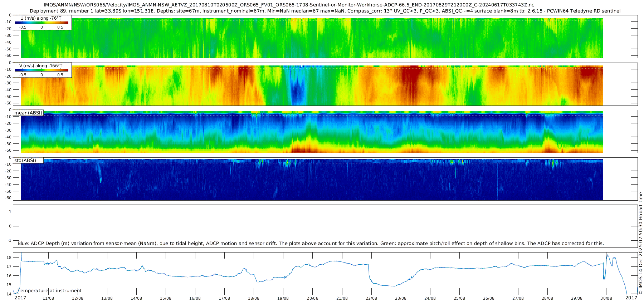Click the 12/08 date tick label
Viewport: 644px width, 304px height.
point(78,298)
